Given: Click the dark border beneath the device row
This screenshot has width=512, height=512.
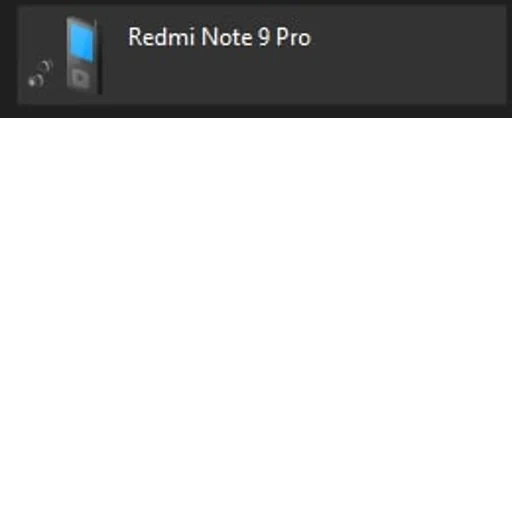Looking at the screenshot, I should tap(256, 111).
